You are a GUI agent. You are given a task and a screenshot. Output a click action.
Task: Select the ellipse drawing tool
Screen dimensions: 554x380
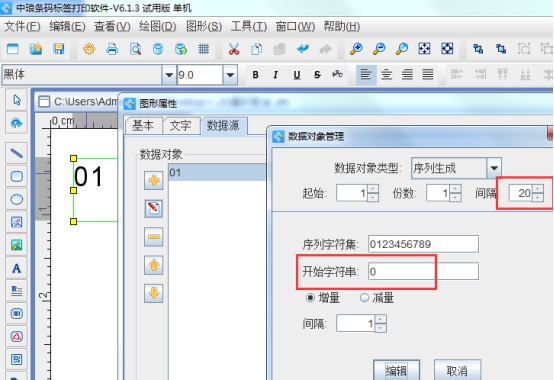coord(17,199)
